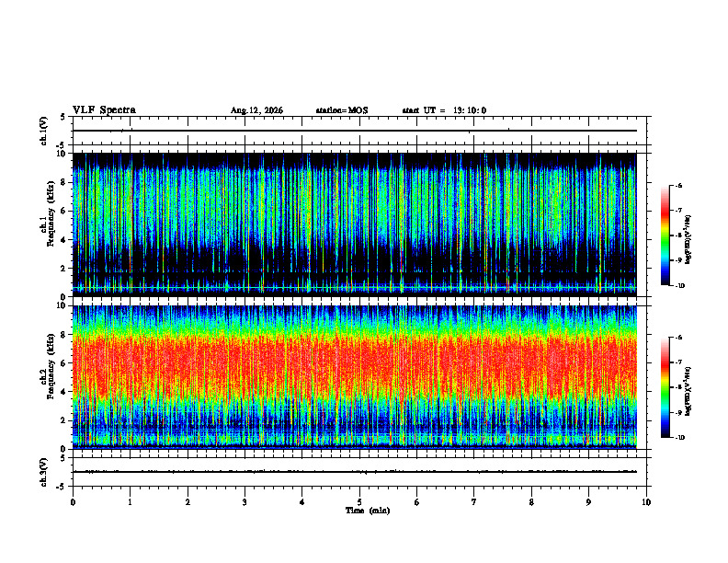This screenshot has width=728, height=563.
Task: Click the 'station=MOS' header label
Action: click(342, 110)
